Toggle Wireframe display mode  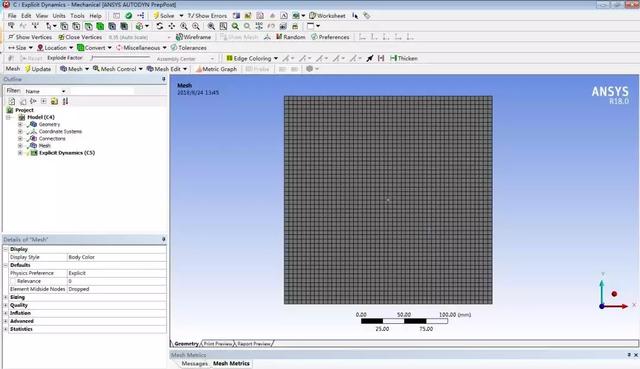point(193,37)
